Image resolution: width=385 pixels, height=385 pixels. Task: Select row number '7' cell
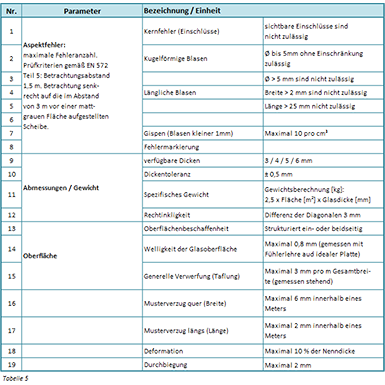pos(11,134)
